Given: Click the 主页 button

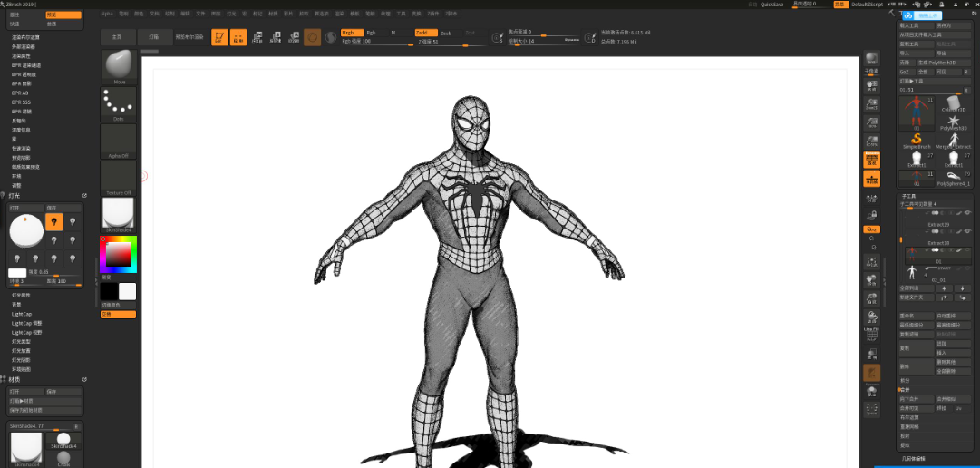Looking at the screenshot, I should click(118, 37).
